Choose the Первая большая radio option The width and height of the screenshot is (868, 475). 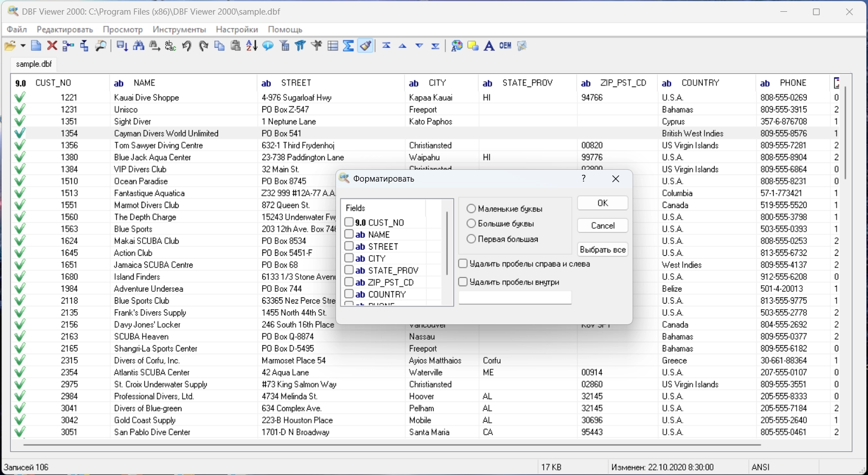click(471, 239)
